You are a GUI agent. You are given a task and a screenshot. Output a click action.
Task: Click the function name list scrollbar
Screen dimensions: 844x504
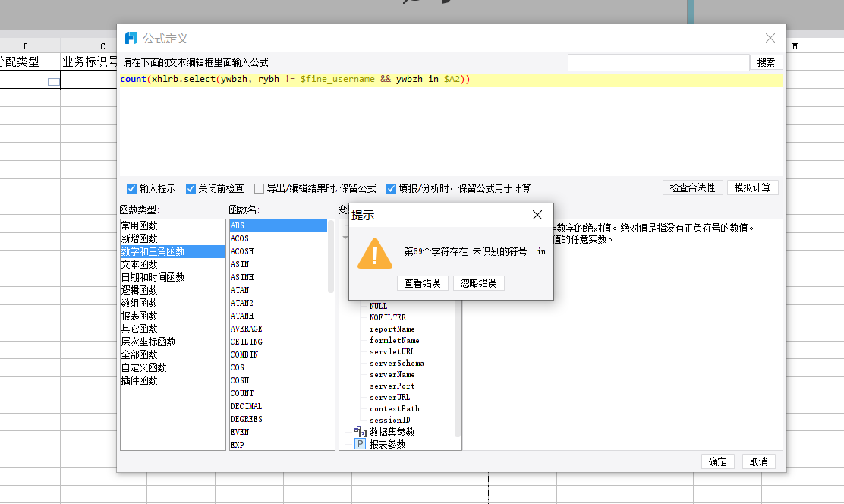(x=330, y=257)
